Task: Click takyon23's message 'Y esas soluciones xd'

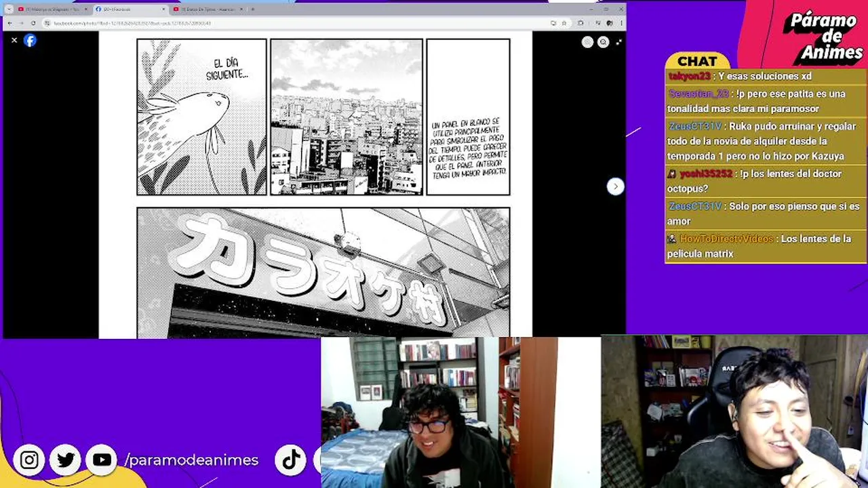Action: point(765,77)
